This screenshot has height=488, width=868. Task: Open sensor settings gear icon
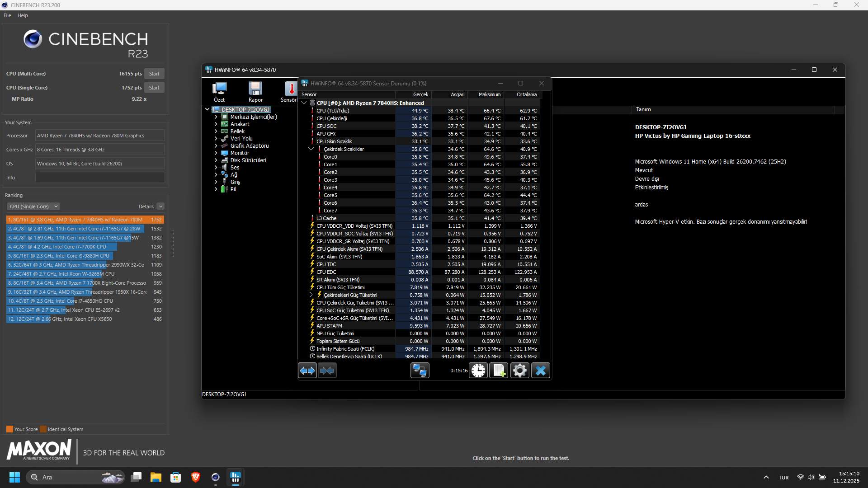click(x=520, y=371)
